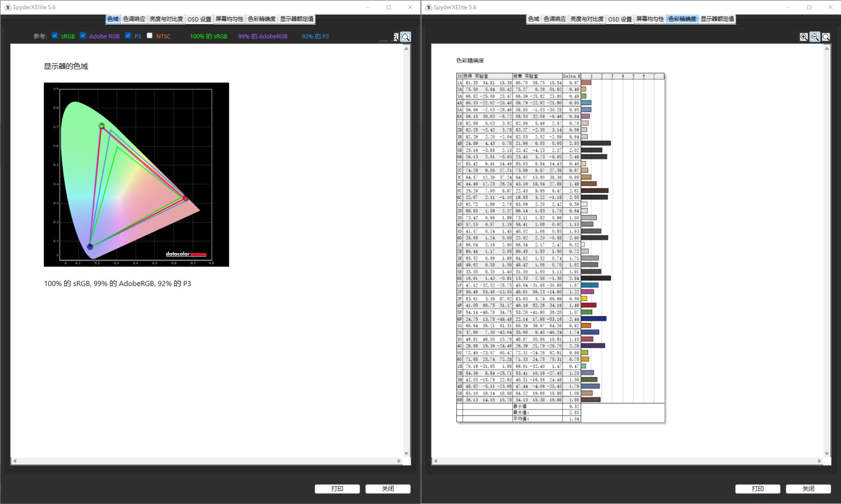Switch to 屏幕均匀性 tab in gamut window
Image resolution: width=841 pixels, height=504 pixels.
[x=229, y=19]
